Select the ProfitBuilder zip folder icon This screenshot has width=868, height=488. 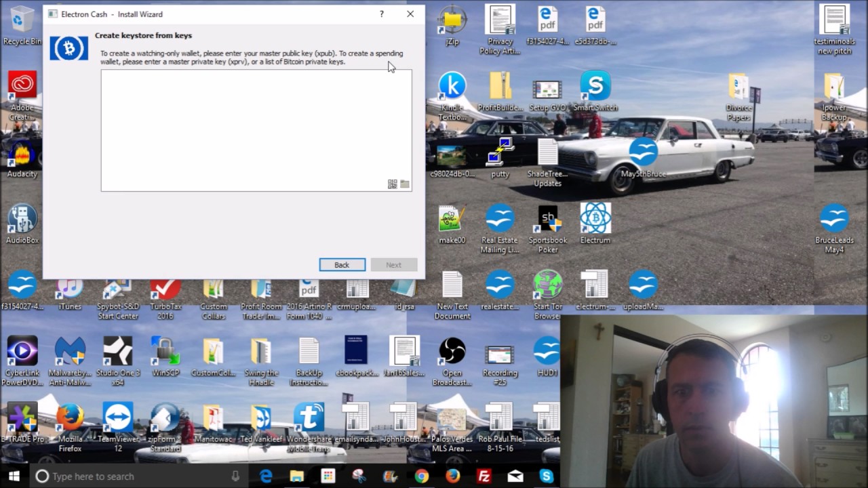500,91
